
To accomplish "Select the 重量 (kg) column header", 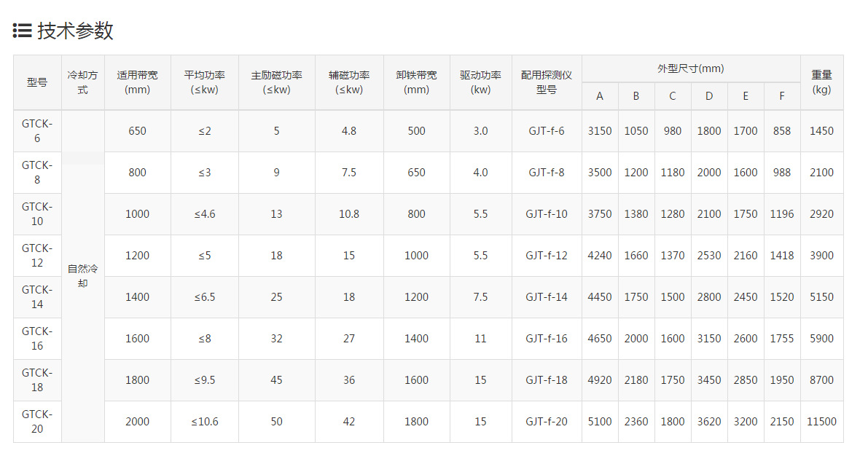I will pyautogui.click(x=821, y=82).
